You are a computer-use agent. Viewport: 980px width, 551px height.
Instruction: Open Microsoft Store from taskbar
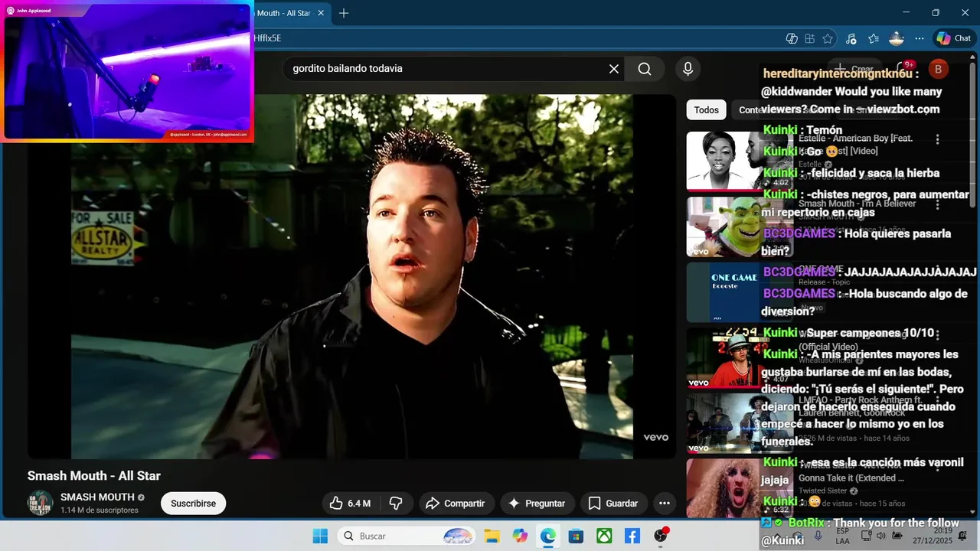[x=576, y=536]
